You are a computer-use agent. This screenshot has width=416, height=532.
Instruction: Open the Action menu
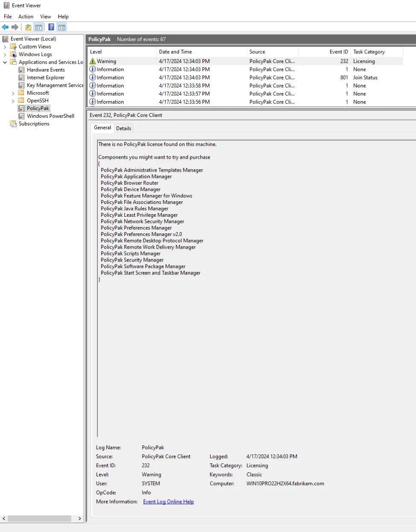coord(26,17)
